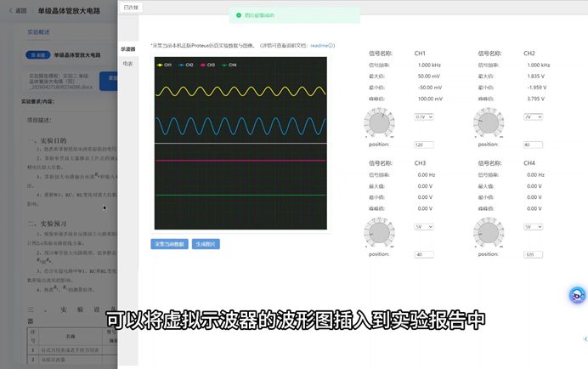This screenshot has height=369, width=588.
Task: Click 采集当前数据 button
Action: tap(169, 244)
